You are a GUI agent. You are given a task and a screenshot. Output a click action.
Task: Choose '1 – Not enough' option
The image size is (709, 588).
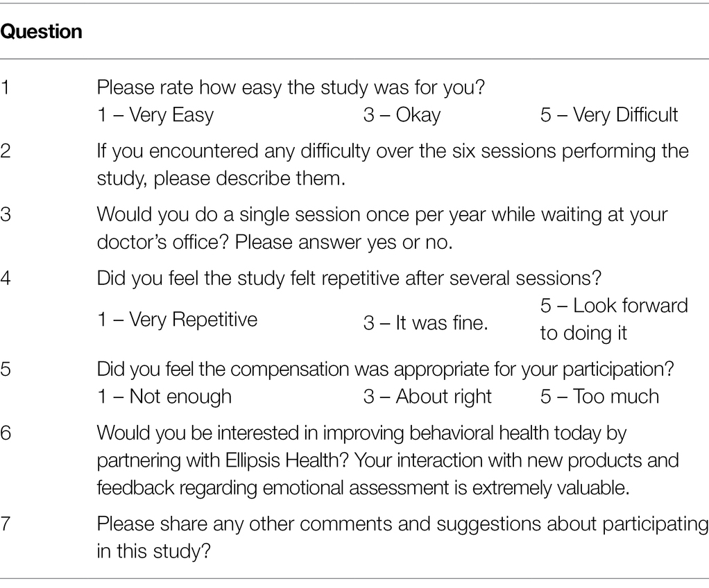[x=164, y=397]
